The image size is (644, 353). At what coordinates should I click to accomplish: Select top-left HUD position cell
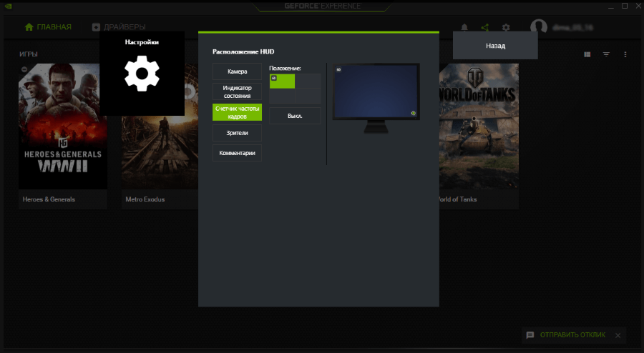click(x=282, y=81)
